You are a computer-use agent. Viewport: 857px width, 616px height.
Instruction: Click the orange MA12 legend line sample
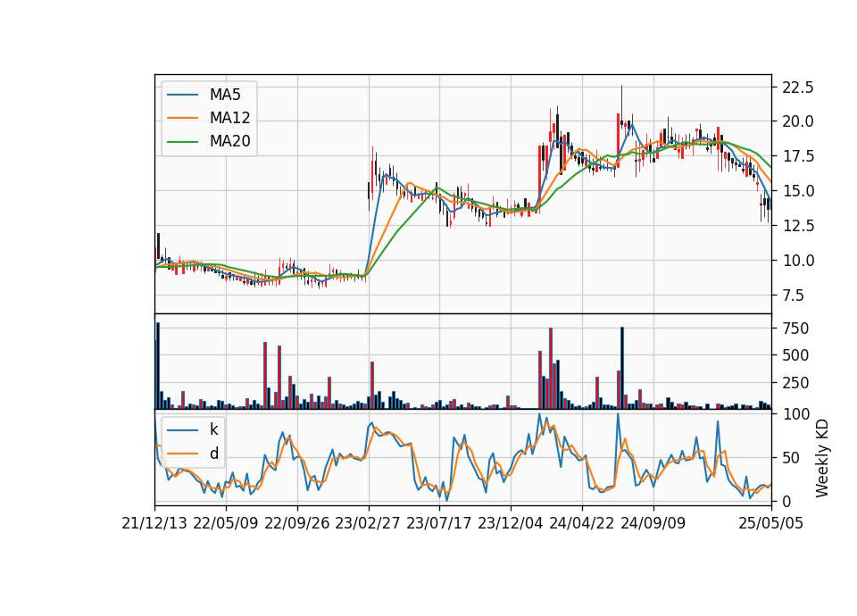[x=182, y=118]
